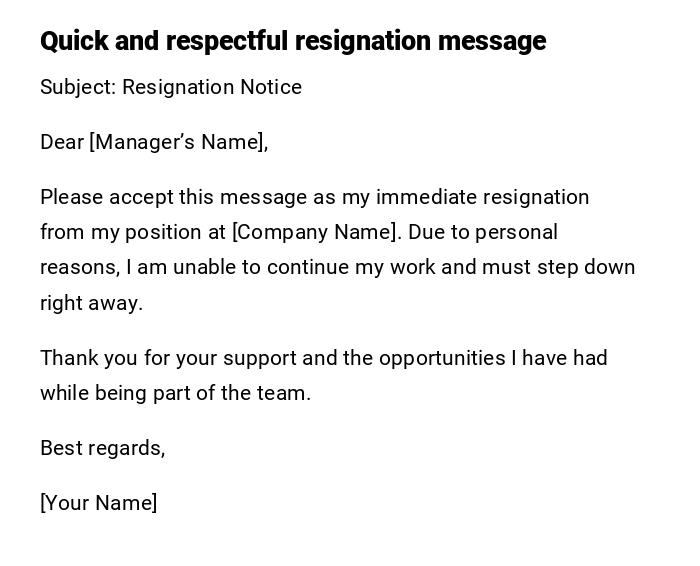Viewport: 700px width, 566px height.
Task: Click the "Best regards," closing line
Action: point(102,448)
